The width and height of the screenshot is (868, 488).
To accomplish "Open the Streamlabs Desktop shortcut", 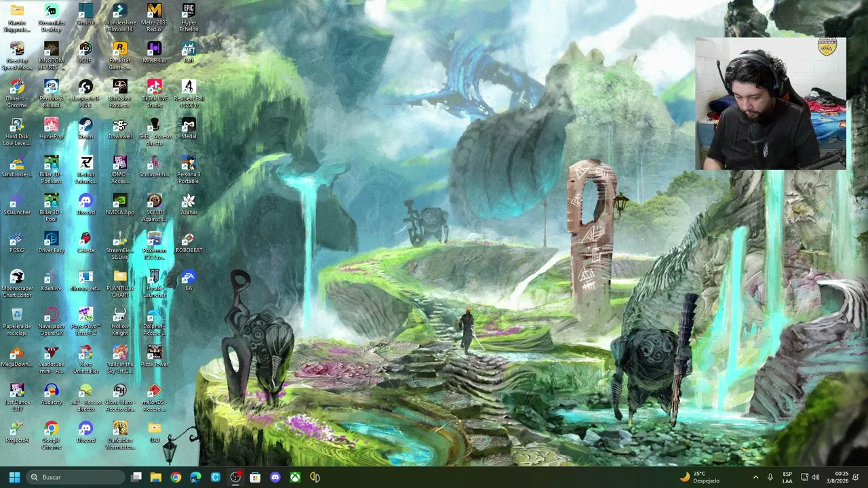I will click(52, 18).
